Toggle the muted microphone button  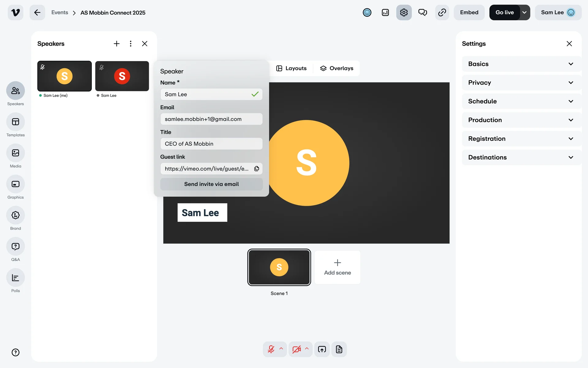tap(271, 349)
